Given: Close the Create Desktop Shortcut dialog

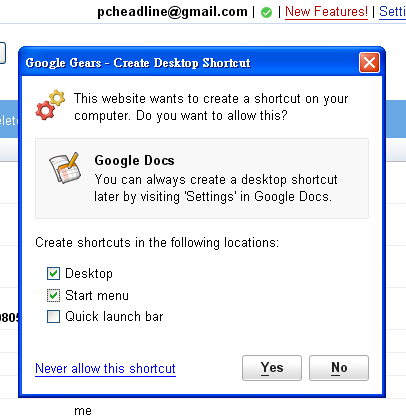Looking at the screenshot, I should (369, 62).
